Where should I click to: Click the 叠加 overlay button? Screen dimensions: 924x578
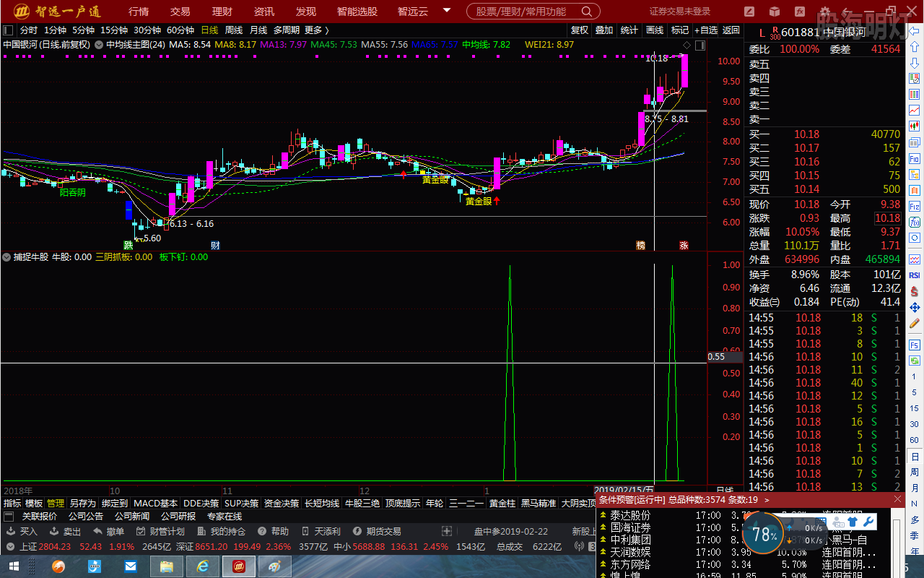click(604, 30)
